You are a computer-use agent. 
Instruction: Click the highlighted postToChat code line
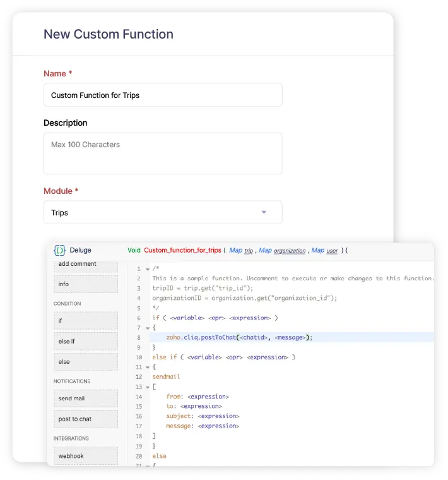tap(292, 337)
